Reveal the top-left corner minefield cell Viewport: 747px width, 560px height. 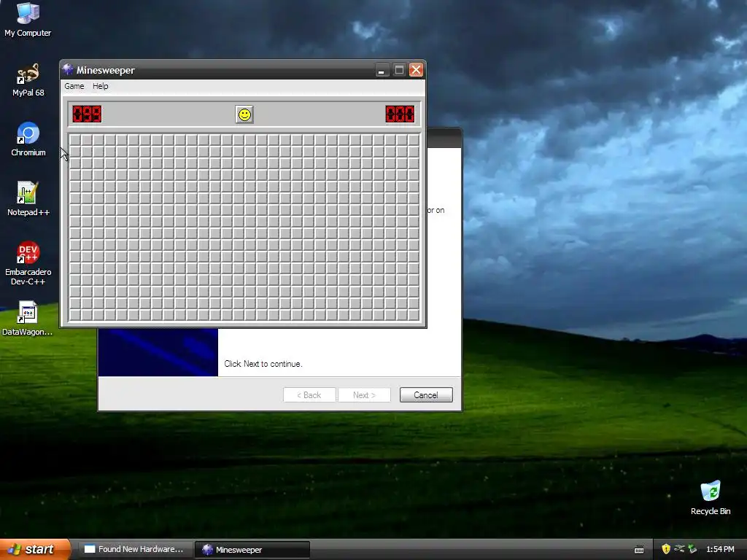tap(75, 140)
